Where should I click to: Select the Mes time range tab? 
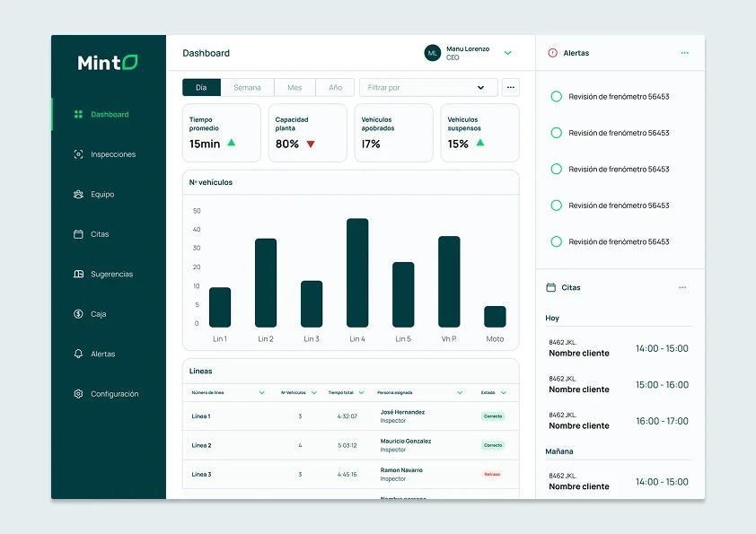click(294, 88)
